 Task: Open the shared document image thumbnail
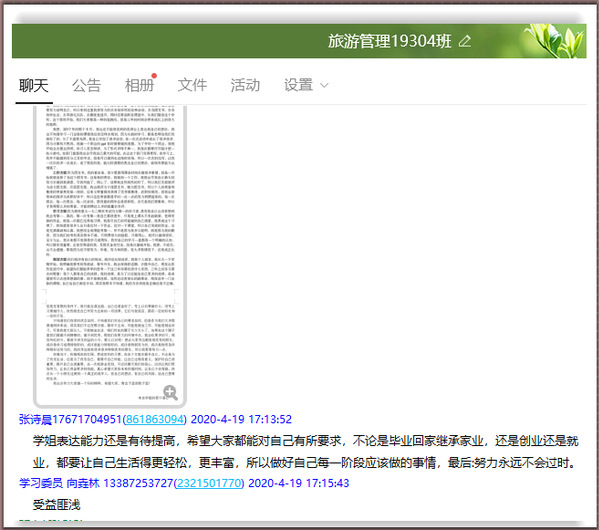[x=110, y=255]
